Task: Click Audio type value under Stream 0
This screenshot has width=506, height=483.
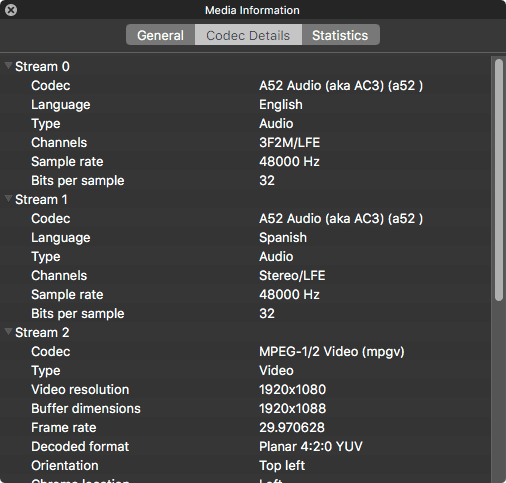Action: coord(276,124)
